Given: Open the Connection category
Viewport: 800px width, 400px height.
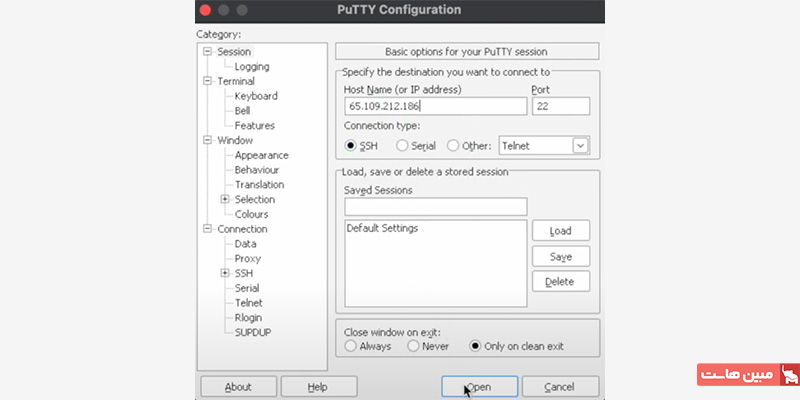Looking at the screenshot, I should tap(242, 229).
